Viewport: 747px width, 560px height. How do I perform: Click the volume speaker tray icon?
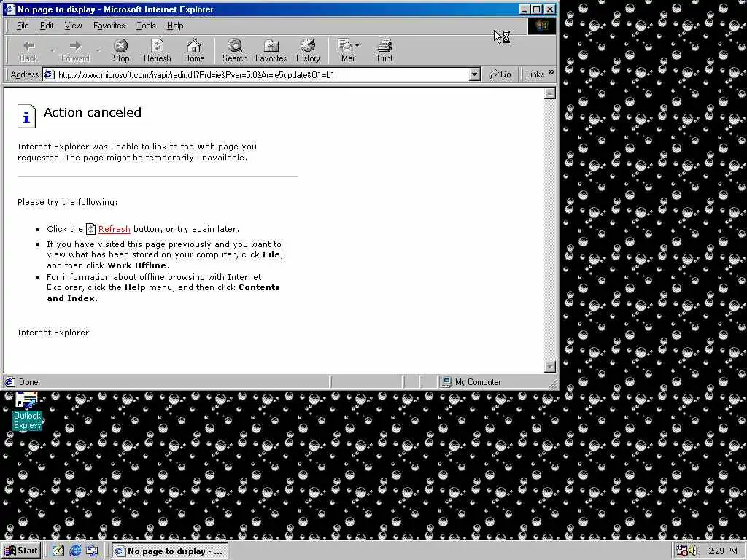tap(693, 551)
